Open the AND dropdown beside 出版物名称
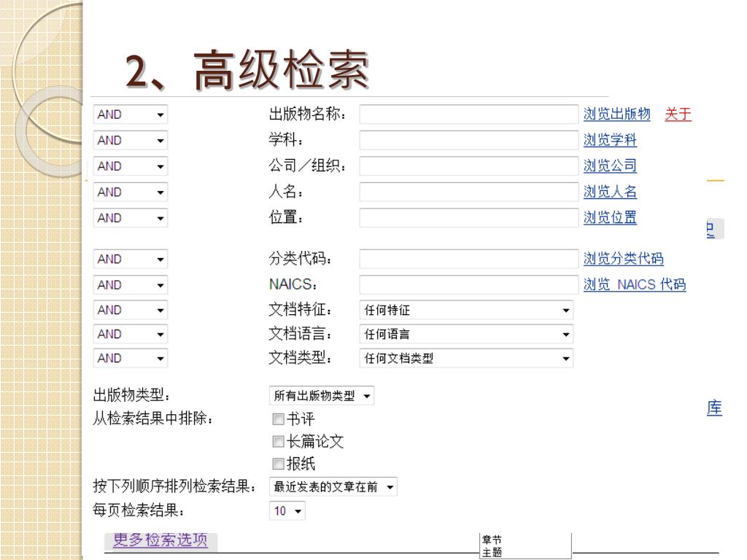The height and width of the screenshot is (560, 747). pos(131,114)
